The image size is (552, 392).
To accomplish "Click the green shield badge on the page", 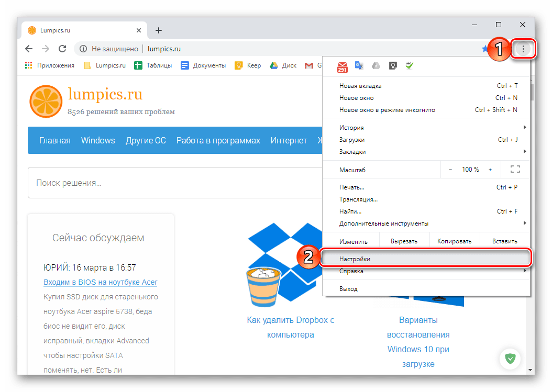I will [510, 359].
